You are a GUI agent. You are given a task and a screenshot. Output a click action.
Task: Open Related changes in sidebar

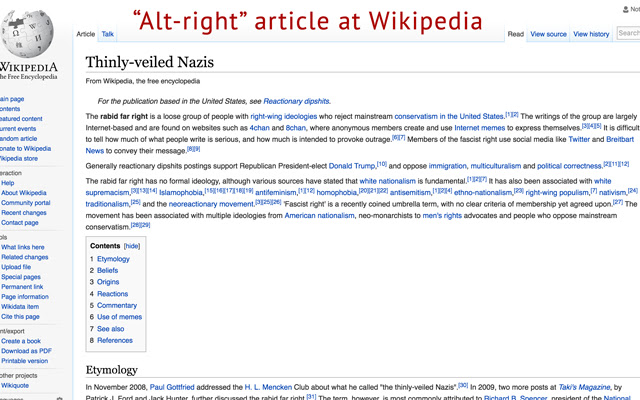pos(24,257)
